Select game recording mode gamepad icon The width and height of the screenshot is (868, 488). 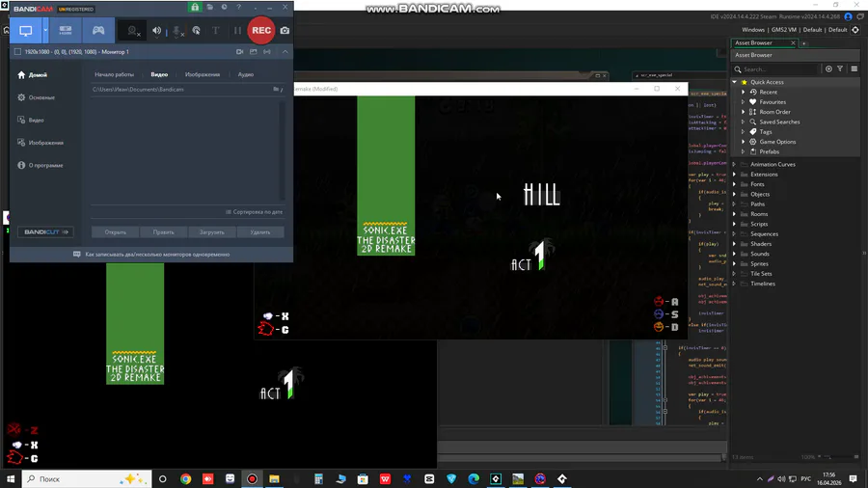point(98,31)
